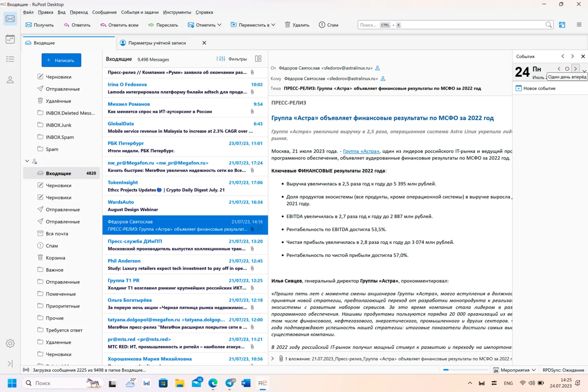Open the Calendar view in left sidebar
This screenshot has height=392, width=588.
coord(10,39)
